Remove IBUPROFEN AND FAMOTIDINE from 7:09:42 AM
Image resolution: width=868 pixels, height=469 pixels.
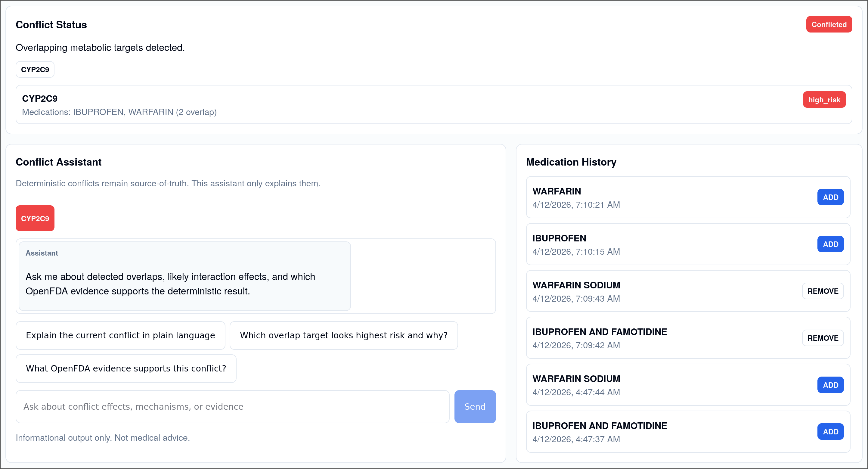[822, 338]
